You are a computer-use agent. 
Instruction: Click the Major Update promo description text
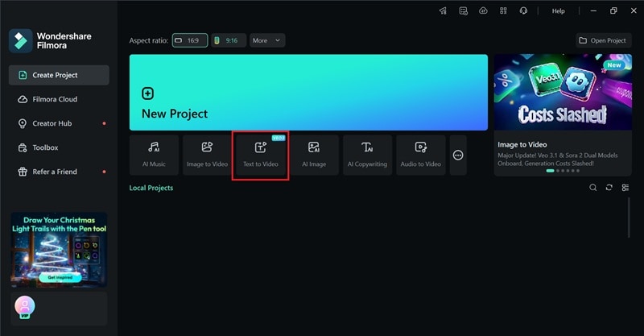click(x=557, y=160)
